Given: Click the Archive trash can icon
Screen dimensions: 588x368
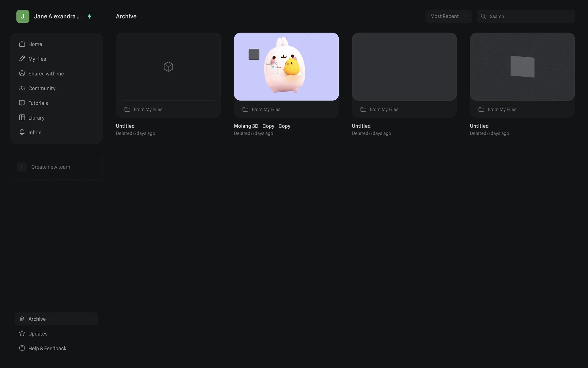Looking at the screenshot, I should (x=22, y=319).
